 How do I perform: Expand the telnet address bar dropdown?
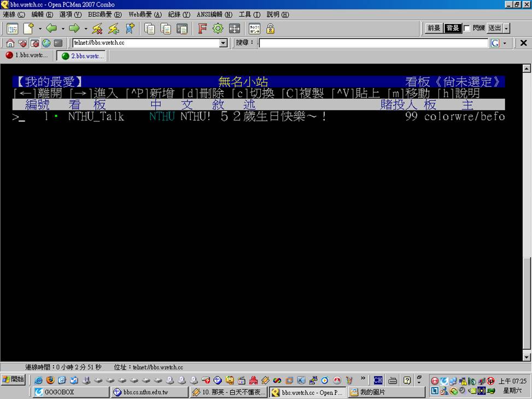(x=223, y=43)
